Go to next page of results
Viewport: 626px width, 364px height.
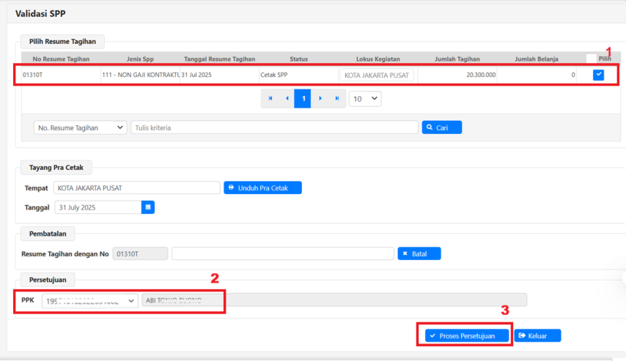tap(320, 98)
